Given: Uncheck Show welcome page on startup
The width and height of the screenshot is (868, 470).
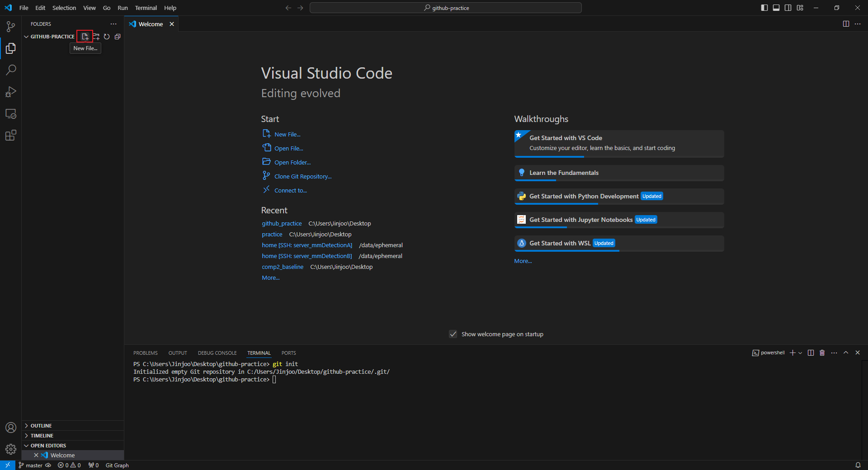Looking at the screenshot, I should point(453,334).
